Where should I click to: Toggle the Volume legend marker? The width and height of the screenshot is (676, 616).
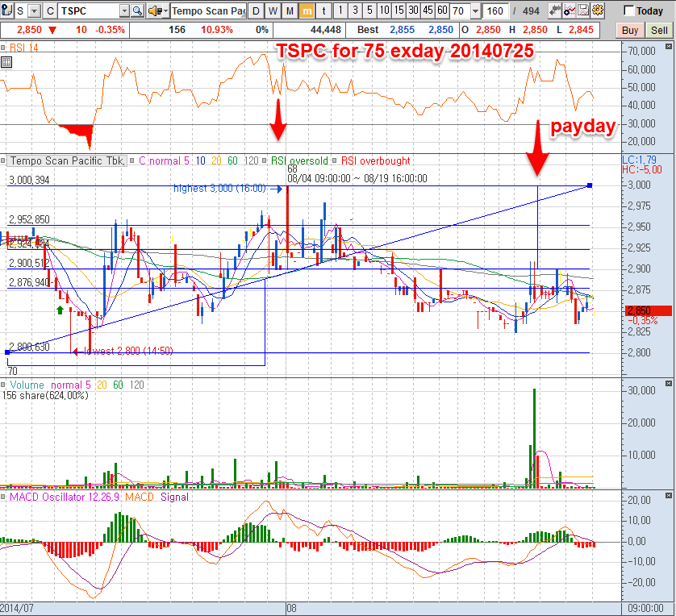[3, 385]
